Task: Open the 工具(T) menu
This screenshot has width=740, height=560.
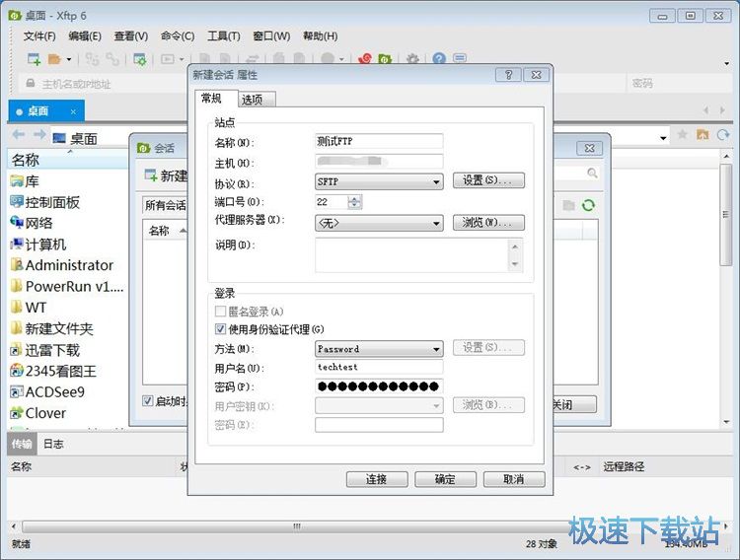Action: coord(223,36)
